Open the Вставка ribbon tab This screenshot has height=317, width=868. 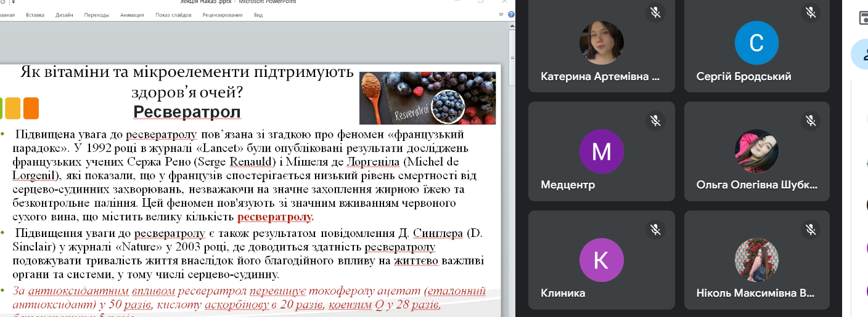(x=35, y=15)
